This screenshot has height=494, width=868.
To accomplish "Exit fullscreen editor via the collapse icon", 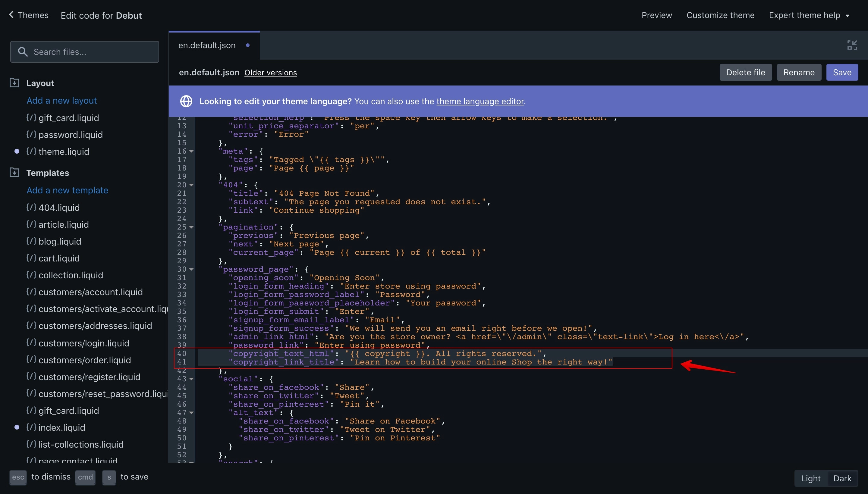I will click(x=852, y=45).
